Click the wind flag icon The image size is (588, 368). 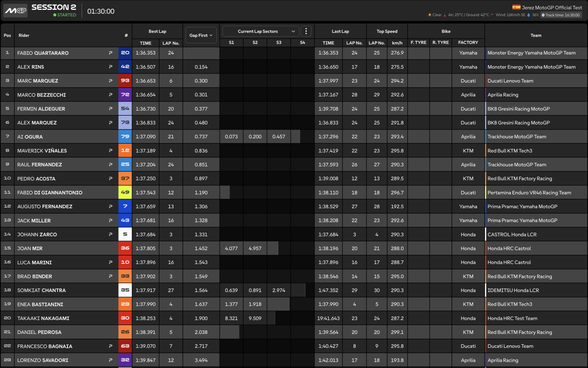[493, 15]
